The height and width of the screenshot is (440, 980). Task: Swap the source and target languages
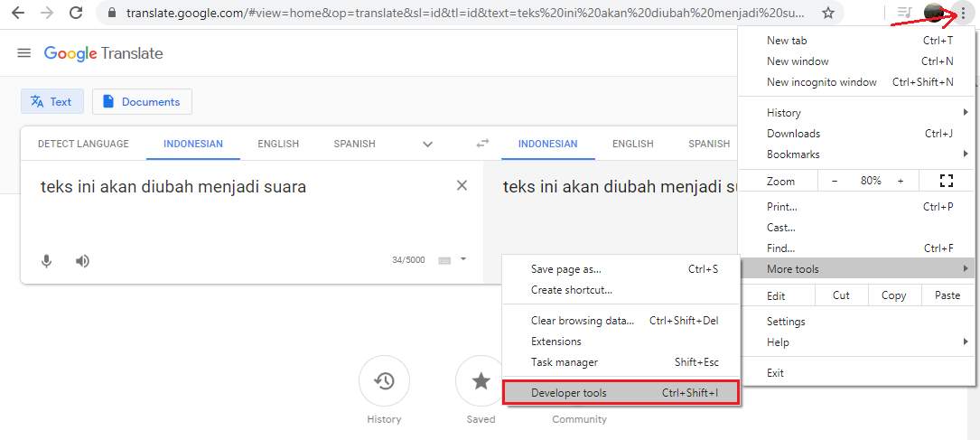coord(482,144)
